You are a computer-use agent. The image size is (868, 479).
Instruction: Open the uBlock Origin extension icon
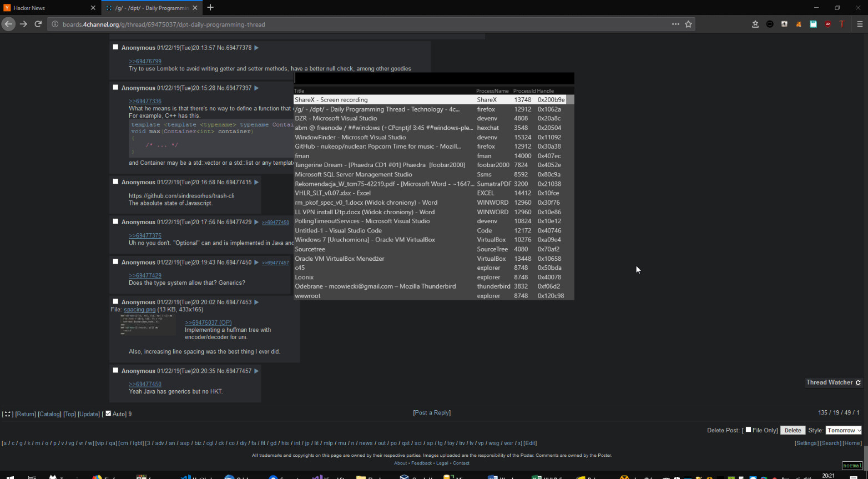827,24
